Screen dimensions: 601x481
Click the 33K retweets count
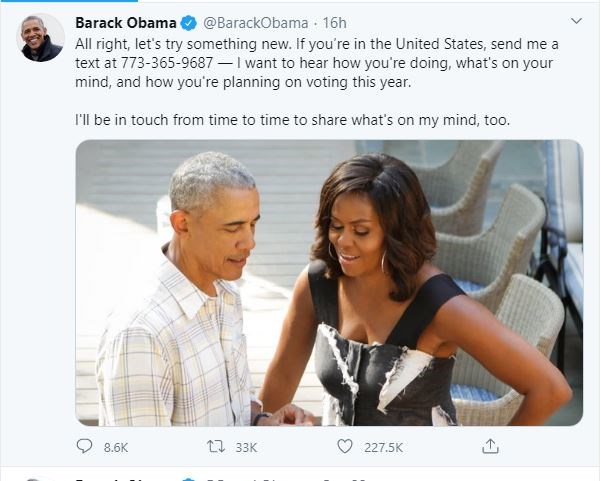click(245, 447)
